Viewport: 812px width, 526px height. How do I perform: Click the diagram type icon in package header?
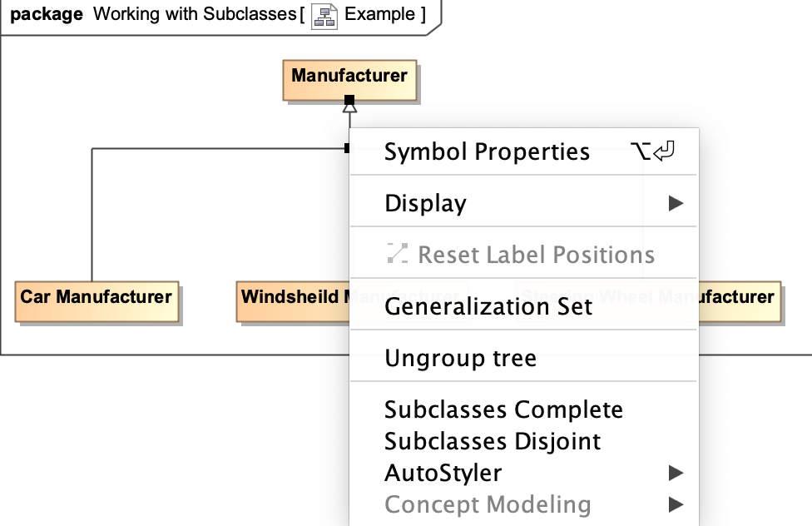click(x=324, y=16)
